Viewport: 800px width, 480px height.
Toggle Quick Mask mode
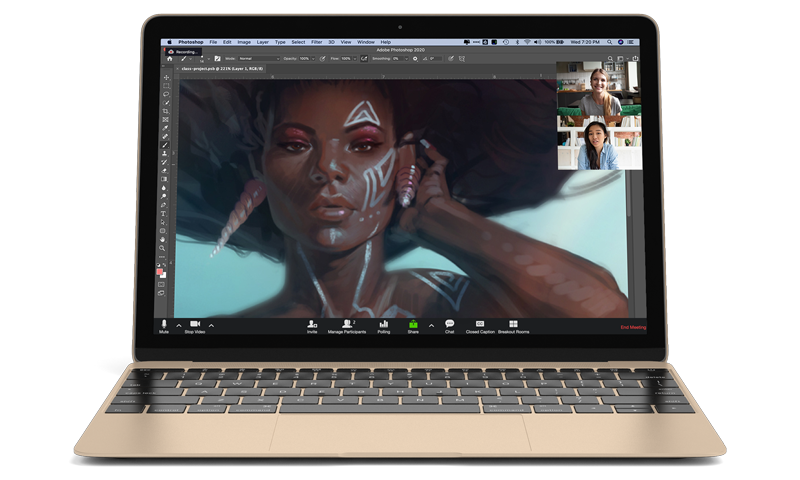pyautogui.click(x=162, y=285)
